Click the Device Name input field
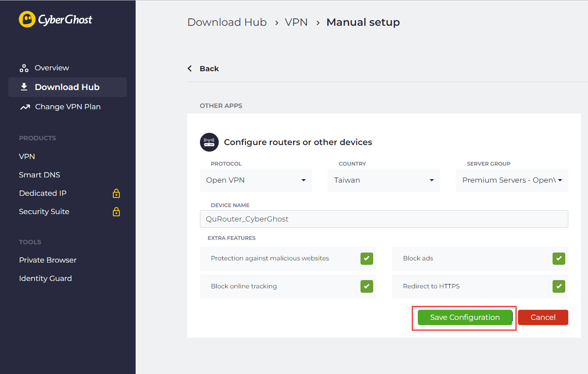588x374 pixels. point(384,219)
